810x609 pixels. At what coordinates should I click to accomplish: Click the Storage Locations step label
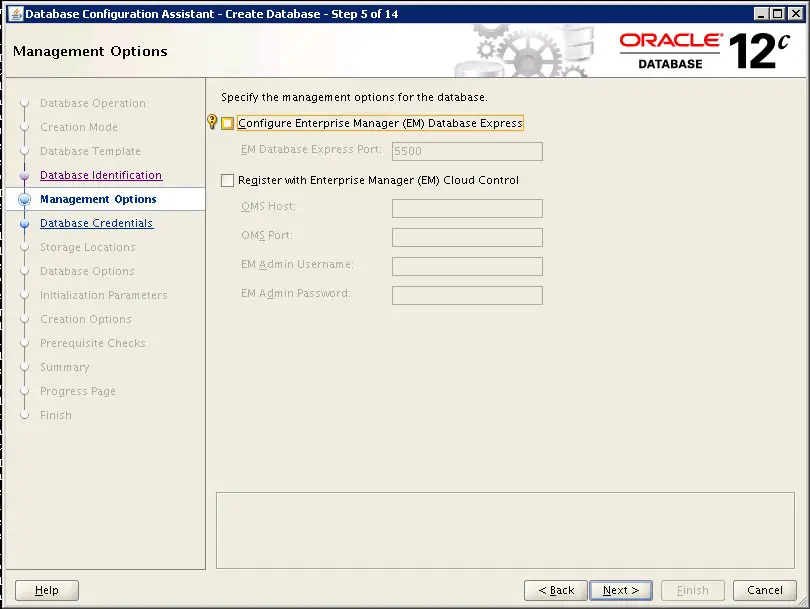tap(88, 247)
